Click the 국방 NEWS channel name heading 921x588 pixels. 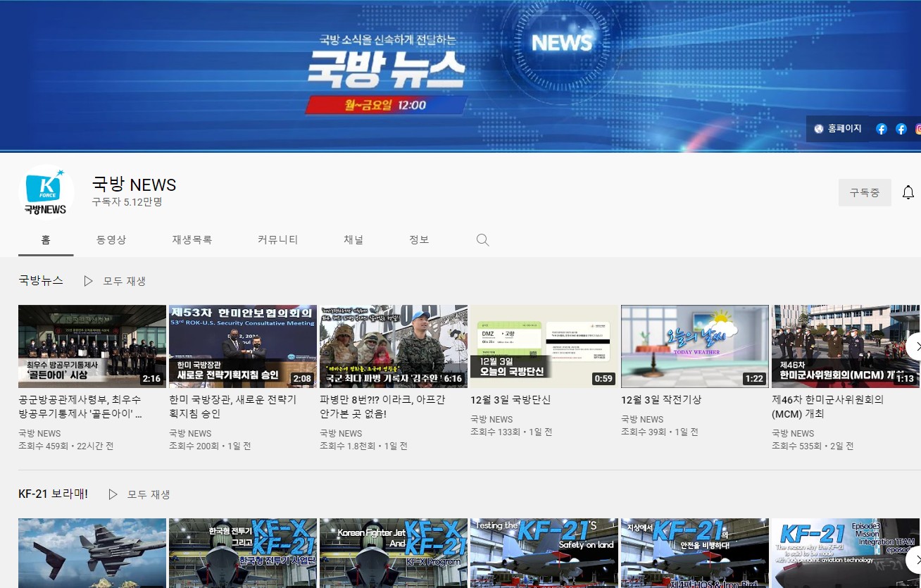click(x=134, y=184)
